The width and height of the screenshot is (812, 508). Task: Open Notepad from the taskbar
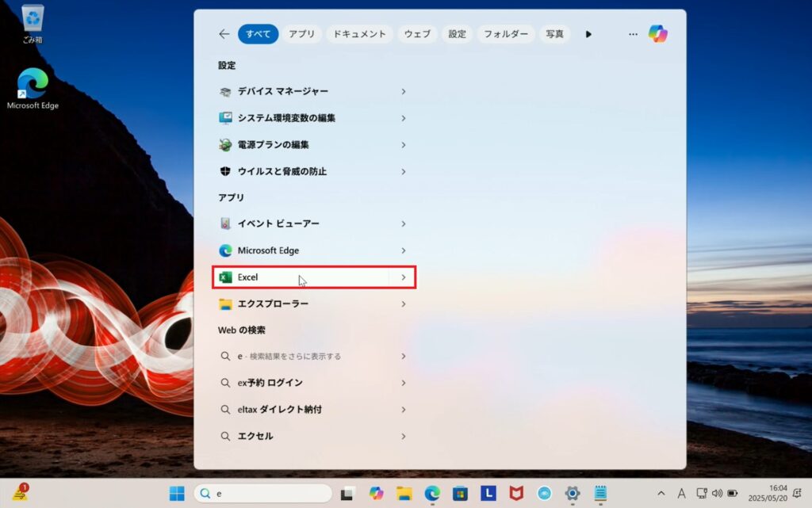click(600, 494)
